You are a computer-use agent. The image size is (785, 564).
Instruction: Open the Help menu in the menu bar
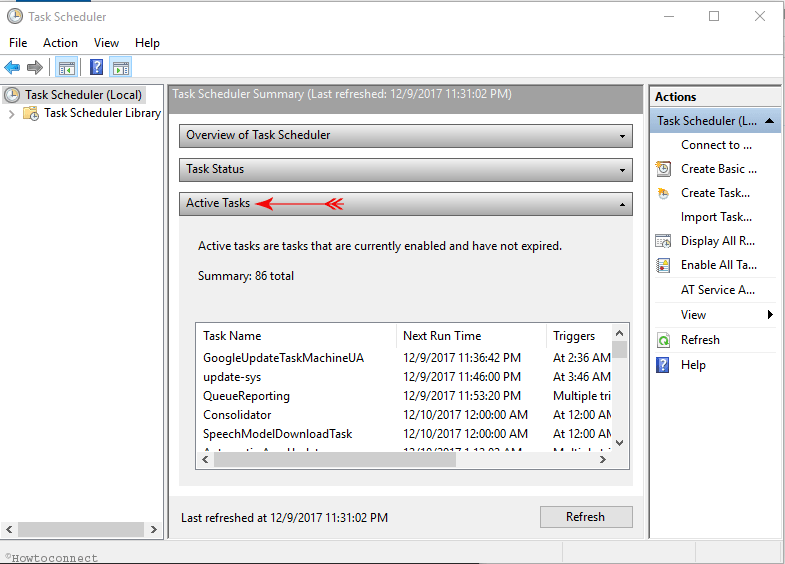point(147,43)
